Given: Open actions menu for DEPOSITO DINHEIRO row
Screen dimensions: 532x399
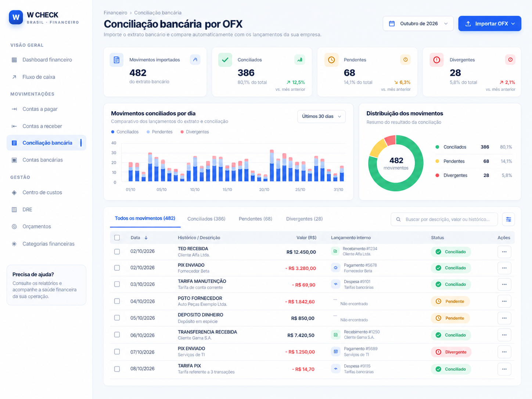Looking at the screenshot, I should tap(504, 318).
